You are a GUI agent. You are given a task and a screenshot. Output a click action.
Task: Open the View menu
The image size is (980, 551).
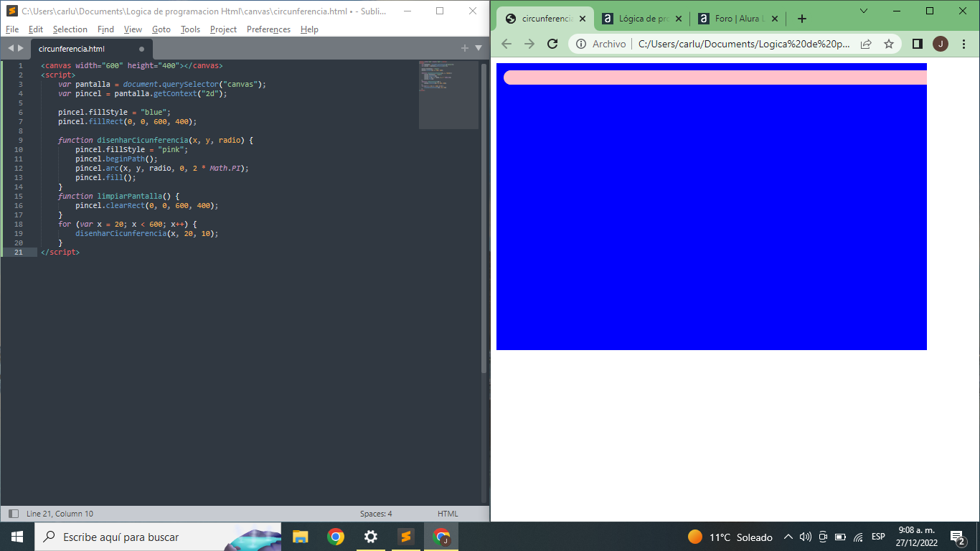click(x=133, y=29)
